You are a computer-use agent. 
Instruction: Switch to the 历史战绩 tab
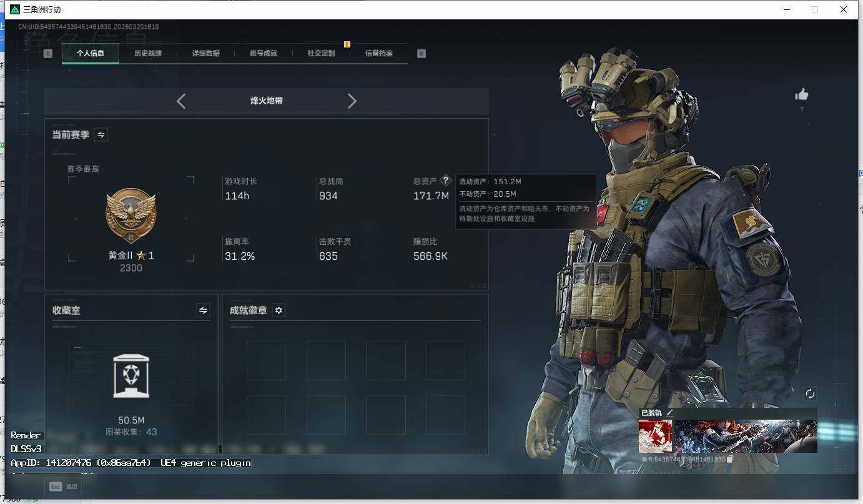(x=148, y=54)
